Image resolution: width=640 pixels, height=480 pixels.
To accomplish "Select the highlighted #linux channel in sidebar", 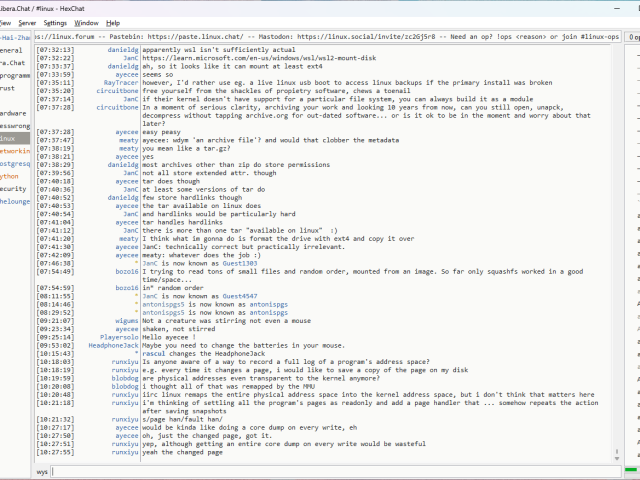I will click(8, 138).
